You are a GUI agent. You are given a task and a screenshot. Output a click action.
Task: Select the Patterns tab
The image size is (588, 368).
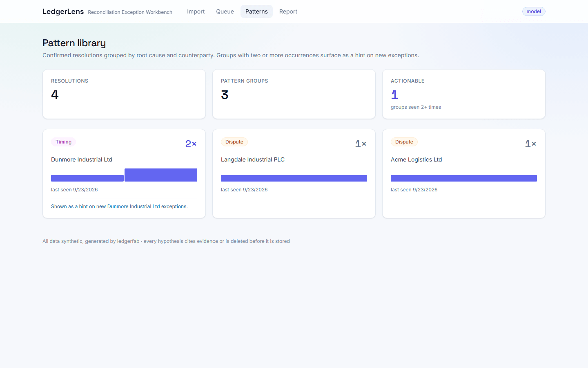256,11
